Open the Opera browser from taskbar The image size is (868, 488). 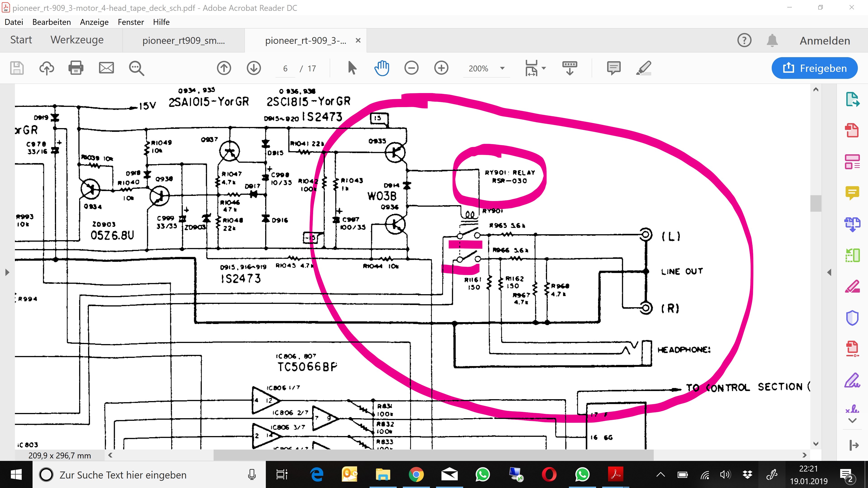(x=549, y=475)
